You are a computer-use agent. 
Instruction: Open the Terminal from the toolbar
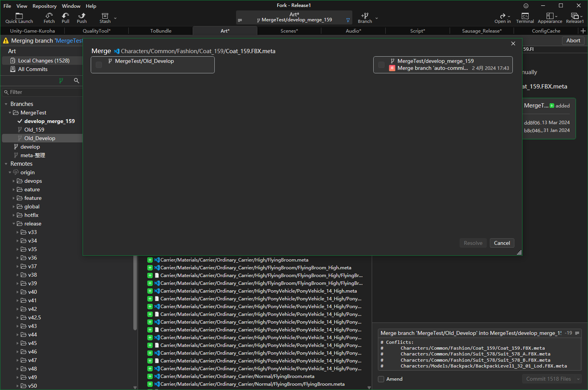525,17
